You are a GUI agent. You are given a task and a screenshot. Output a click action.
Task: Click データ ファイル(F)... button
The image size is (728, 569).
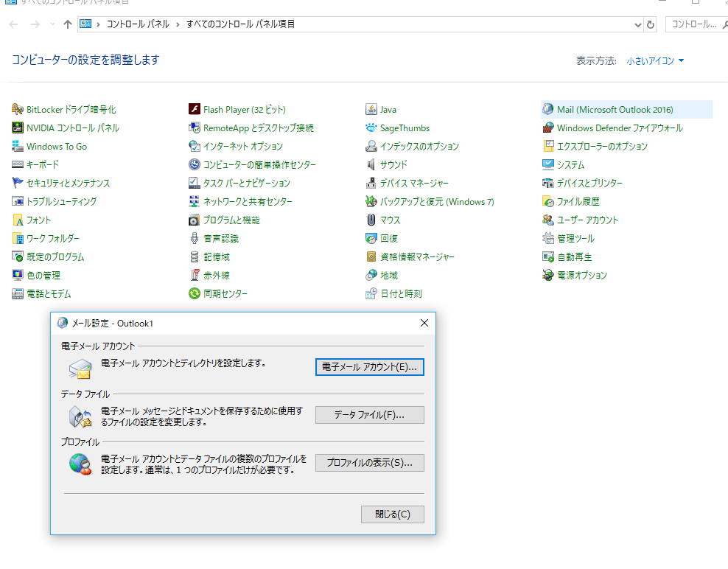coord(370,415)
